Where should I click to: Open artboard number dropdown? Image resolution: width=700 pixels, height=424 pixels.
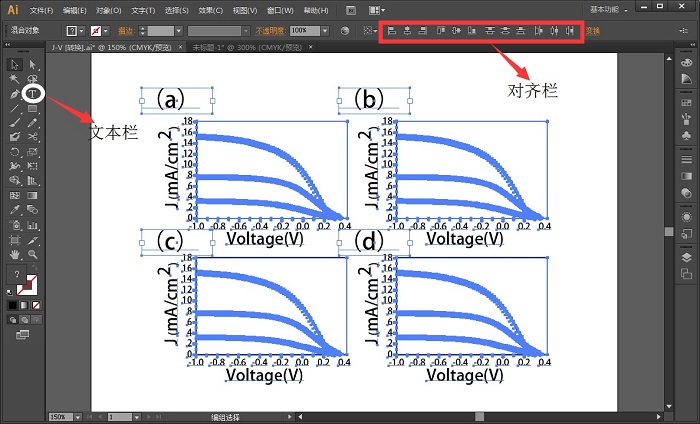click(137, 417)
